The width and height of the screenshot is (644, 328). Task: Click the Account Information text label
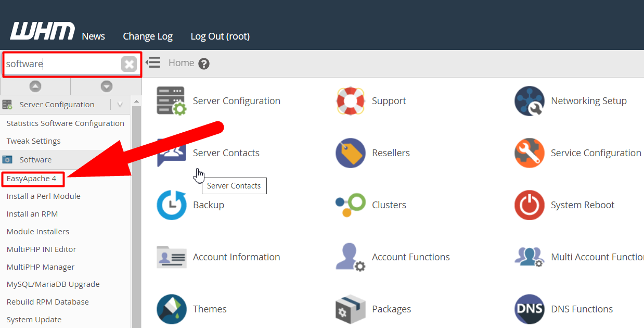237,257
